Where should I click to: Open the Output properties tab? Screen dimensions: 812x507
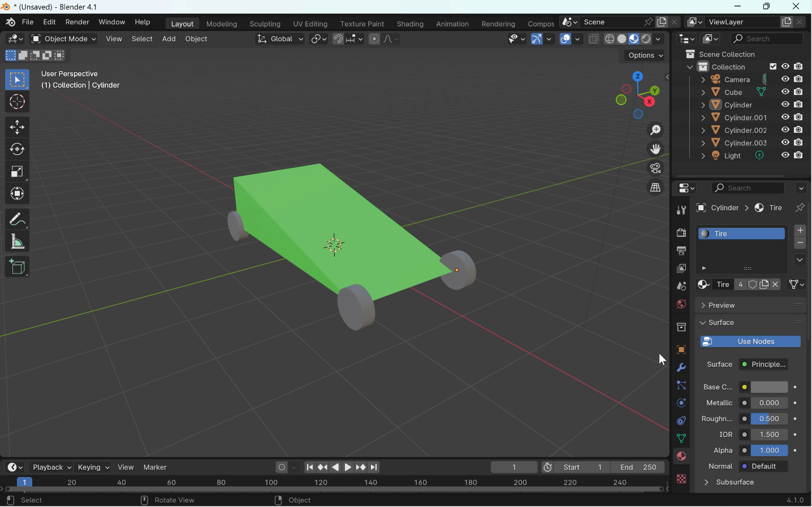pos(681,251)
